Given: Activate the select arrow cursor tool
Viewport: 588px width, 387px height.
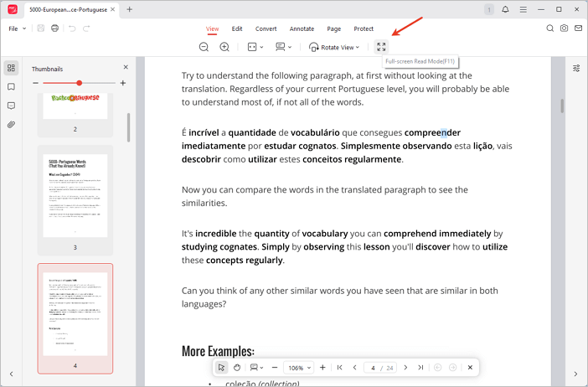Looking at the screenshot, I should pos(221,368).
